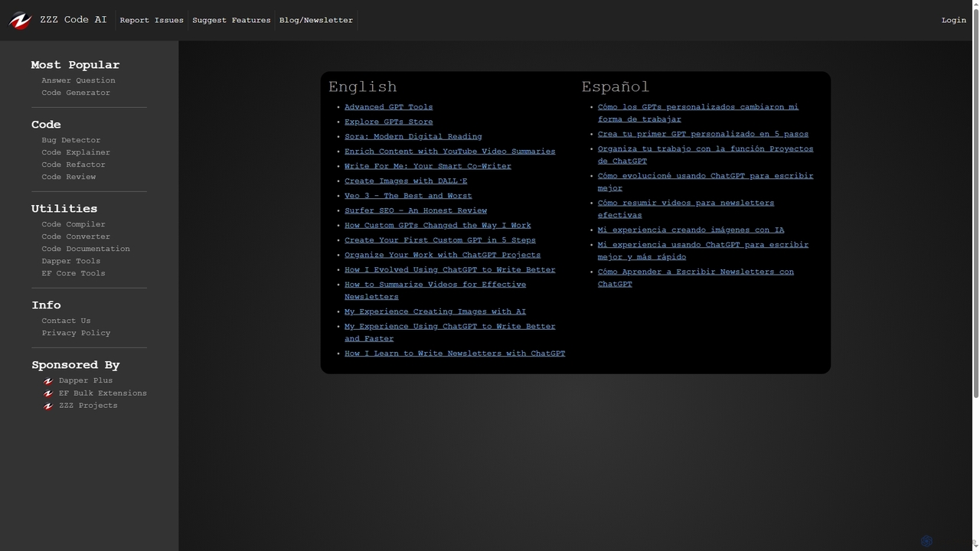Read My Experience Creating Images with AI
The height and width of the screenshot is (551, 980).
click(435, 311)
